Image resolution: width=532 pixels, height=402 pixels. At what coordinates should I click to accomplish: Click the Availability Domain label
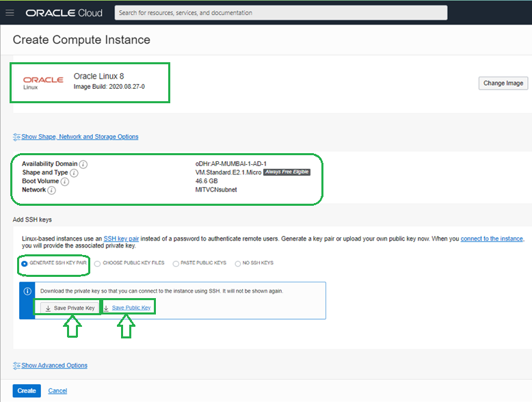50,164
